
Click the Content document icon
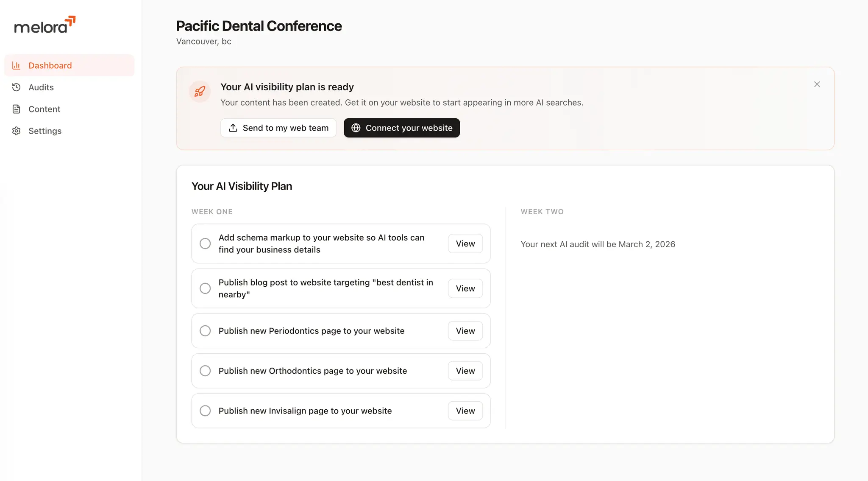pyautogui.click(x=16, y=109)
